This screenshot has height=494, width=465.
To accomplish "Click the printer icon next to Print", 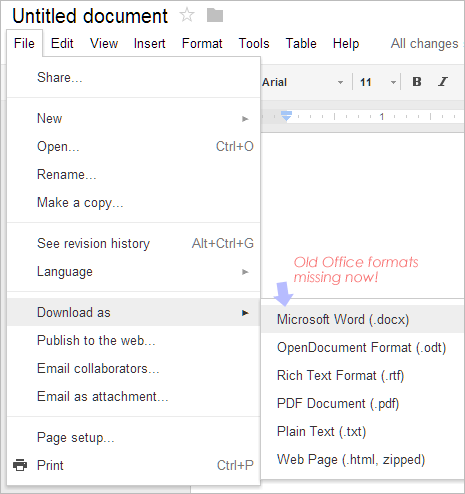I will (x=20, y=465).
